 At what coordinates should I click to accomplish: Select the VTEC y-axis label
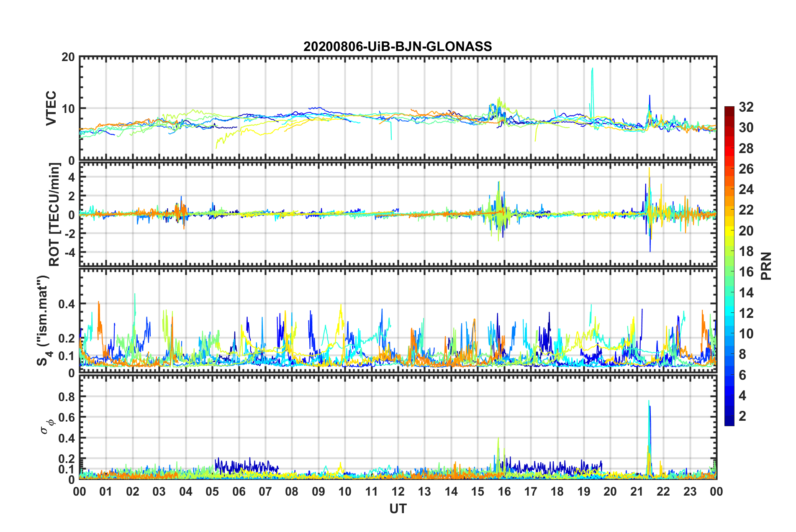pyautogui.click(x=51, y=108)
